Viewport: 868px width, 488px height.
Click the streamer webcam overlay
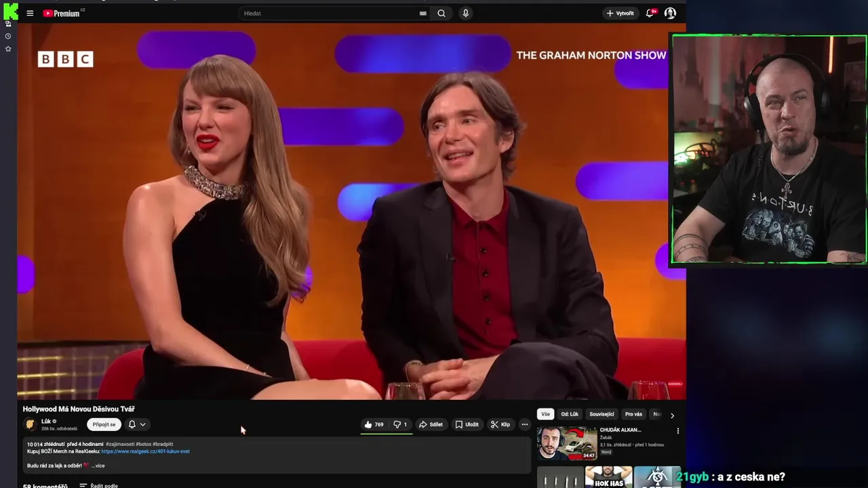(769, 149)
